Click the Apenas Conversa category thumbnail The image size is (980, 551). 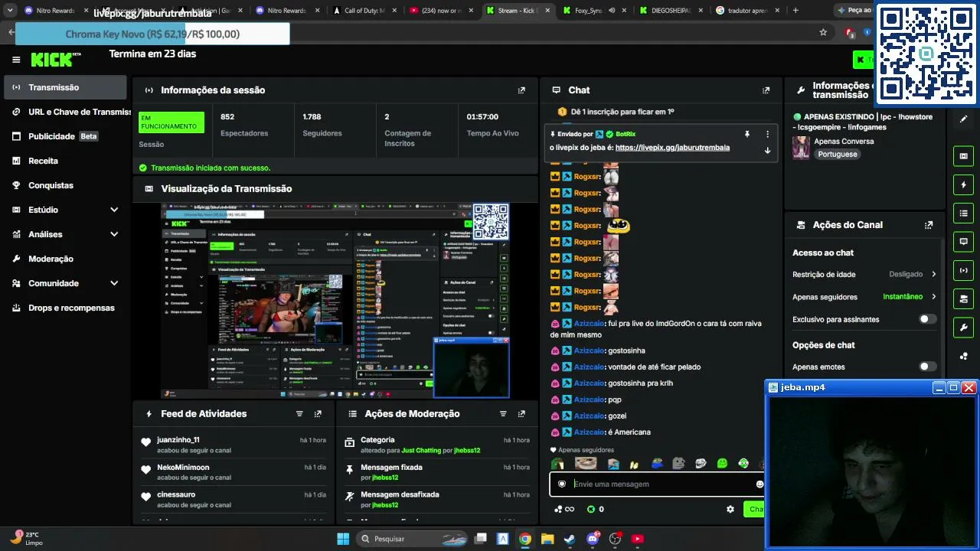tap(801, 148)
